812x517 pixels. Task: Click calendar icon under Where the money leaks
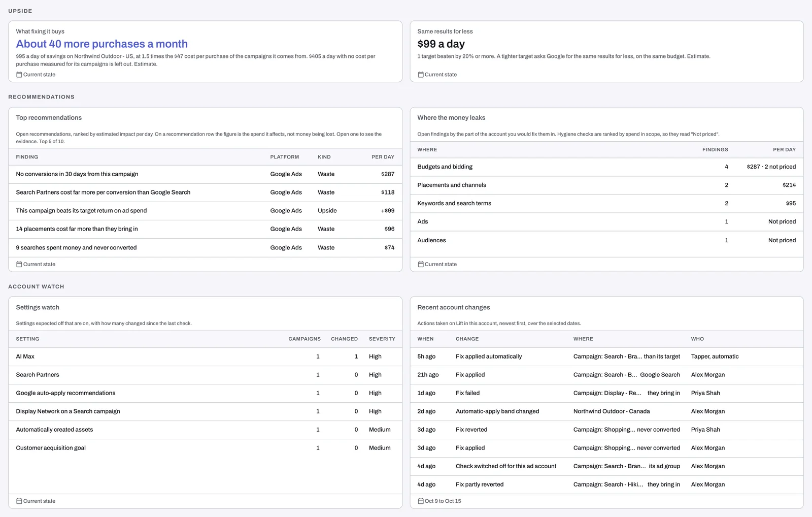(x=420, y=264)
